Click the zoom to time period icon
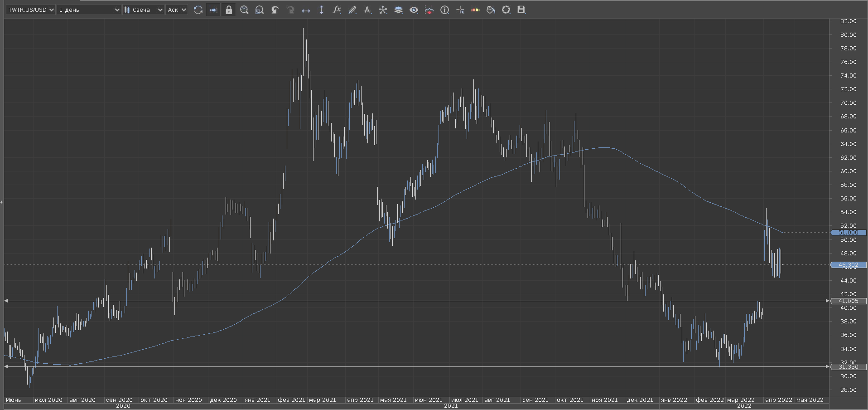Image resolution: width=868 pixels, height=410 pixels. [x=244, y=10]
